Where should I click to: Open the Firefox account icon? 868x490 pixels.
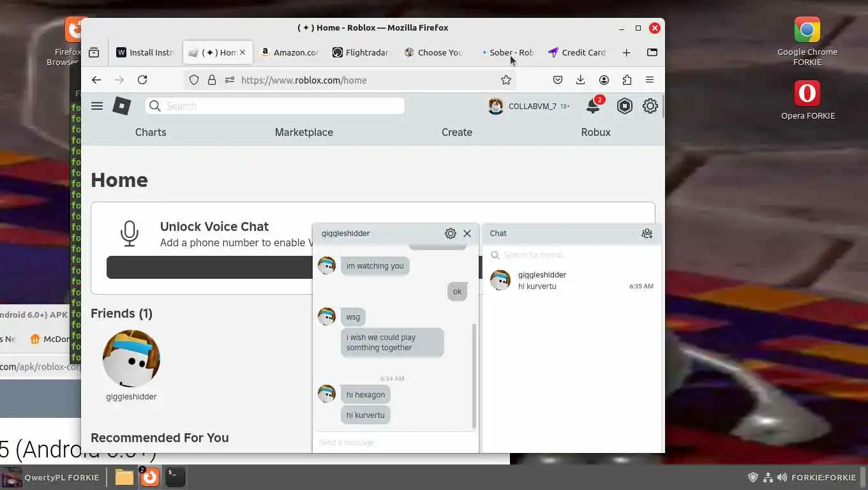pos(604,80)
